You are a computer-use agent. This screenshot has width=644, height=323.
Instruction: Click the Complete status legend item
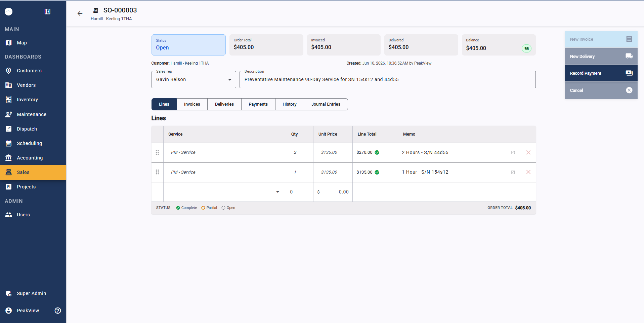(186, 208)
